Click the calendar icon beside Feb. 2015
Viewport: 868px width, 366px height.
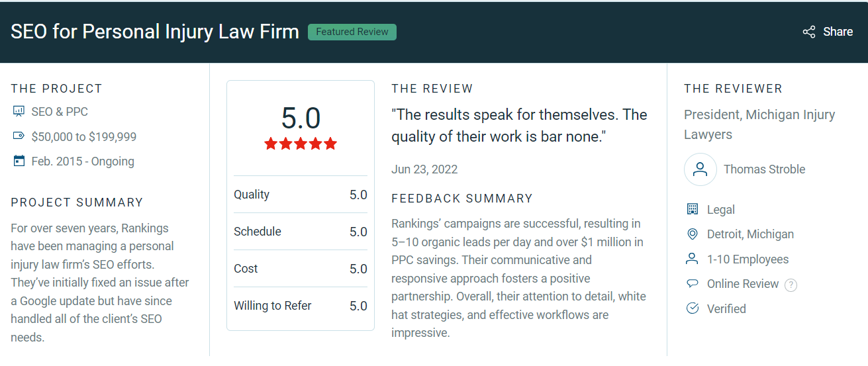(19, 161)
